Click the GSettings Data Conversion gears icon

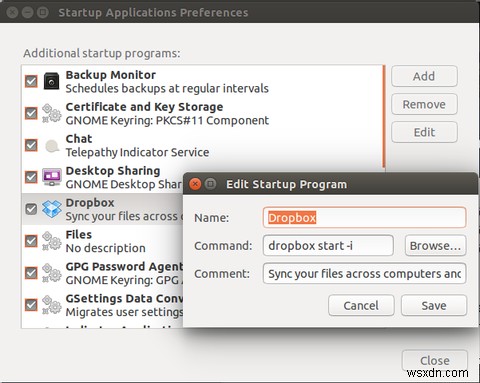point(52,305)
